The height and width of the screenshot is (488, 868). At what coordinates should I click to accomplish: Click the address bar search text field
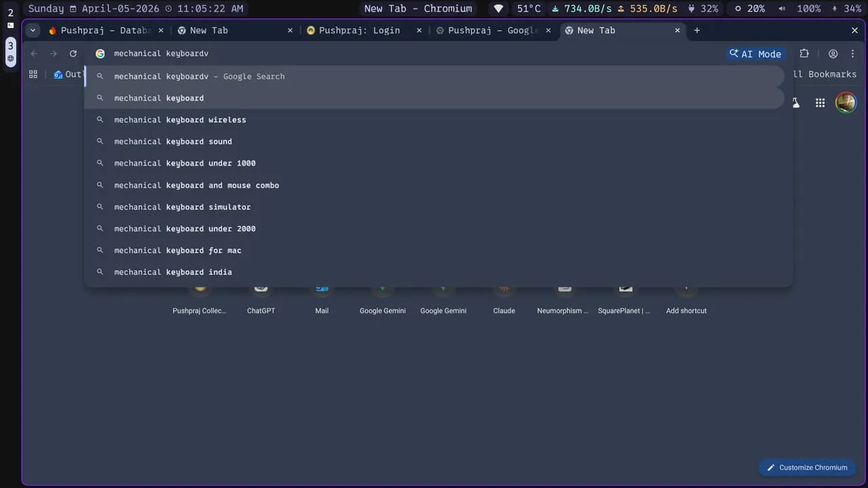(407, 54)
